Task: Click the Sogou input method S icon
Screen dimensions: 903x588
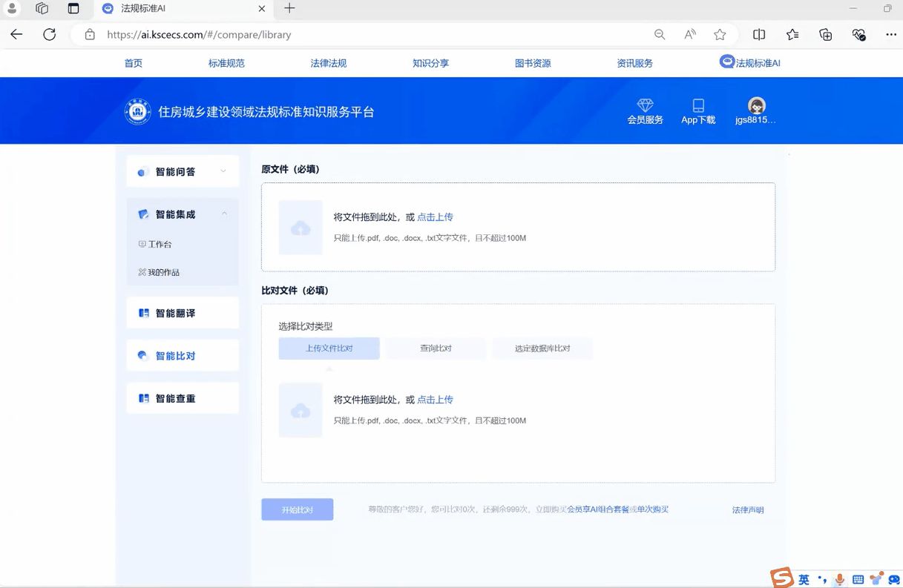Action: coord(781,578)
